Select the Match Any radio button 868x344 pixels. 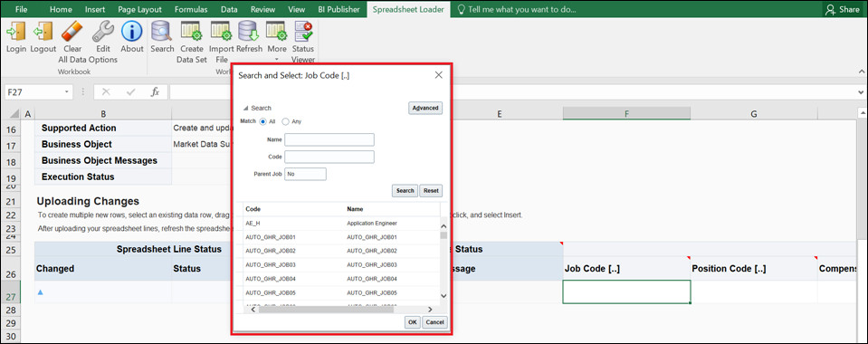286,121
